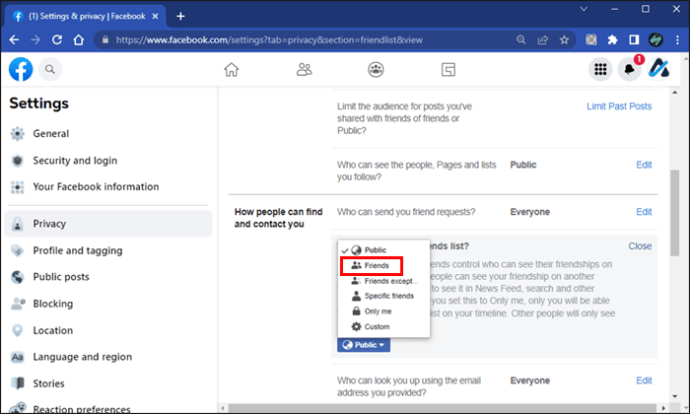Bookmark this page with the star icon
The width and height of the screenshot is (690, 414).
click(565, 40)
